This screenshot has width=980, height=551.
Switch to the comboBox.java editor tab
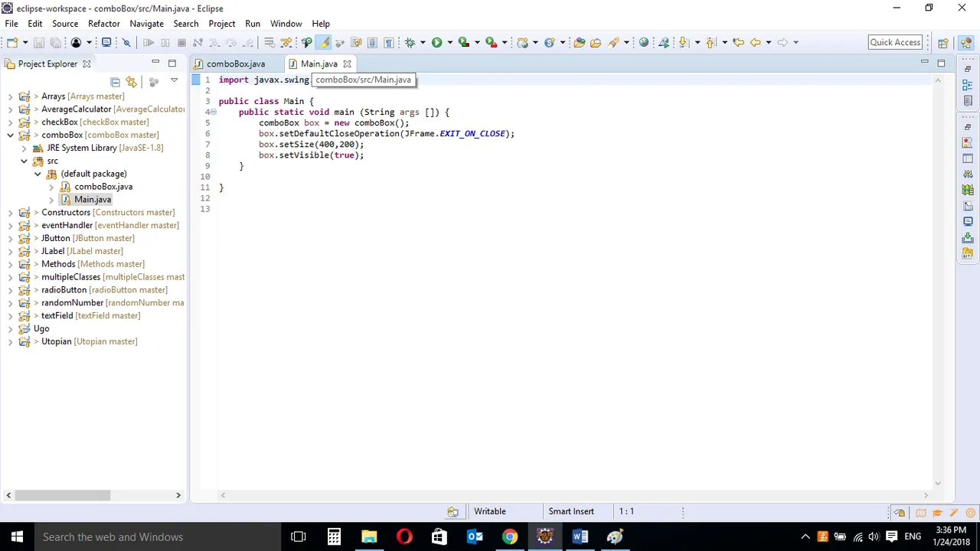click(x=236, y=64)
